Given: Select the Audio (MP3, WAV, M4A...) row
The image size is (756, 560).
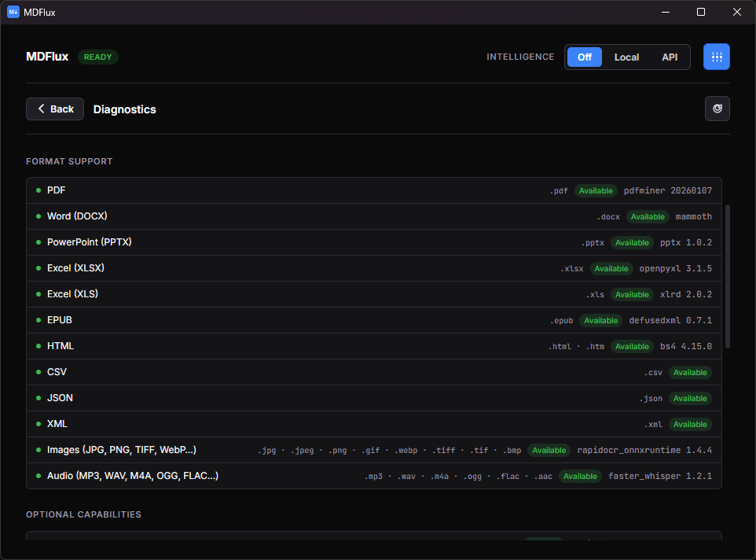Looking at the screenshot, I should pyautogui.click(x=374, y=476).
